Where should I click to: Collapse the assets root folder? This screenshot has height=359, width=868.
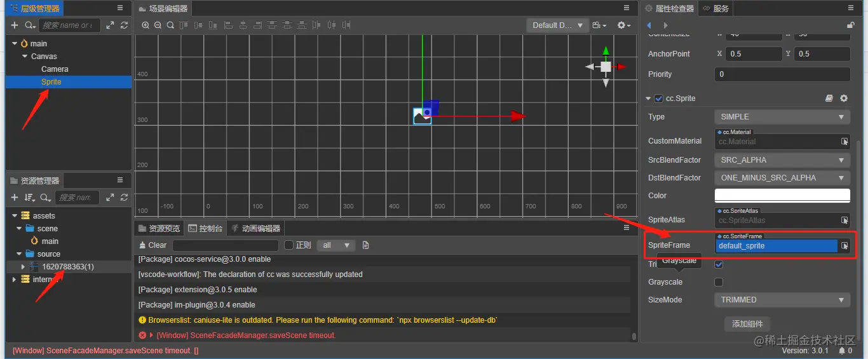pyautogui.click(x=15, y=216)
